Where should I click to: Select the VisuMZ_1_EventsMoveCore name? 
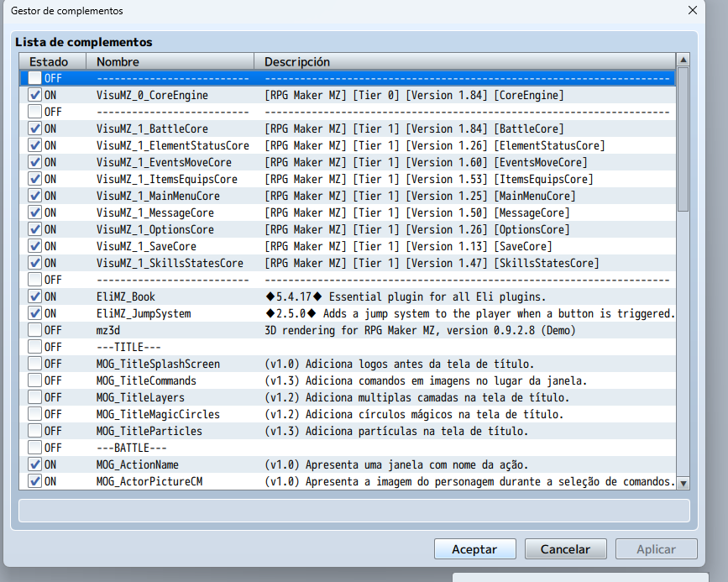(164, 163)
